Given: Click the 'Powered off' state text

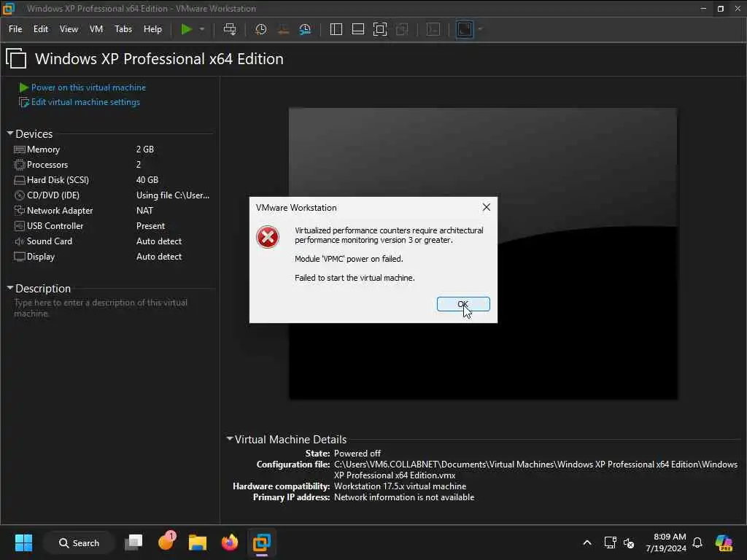Looking at the screenshot, I should (x=357, y=453).
